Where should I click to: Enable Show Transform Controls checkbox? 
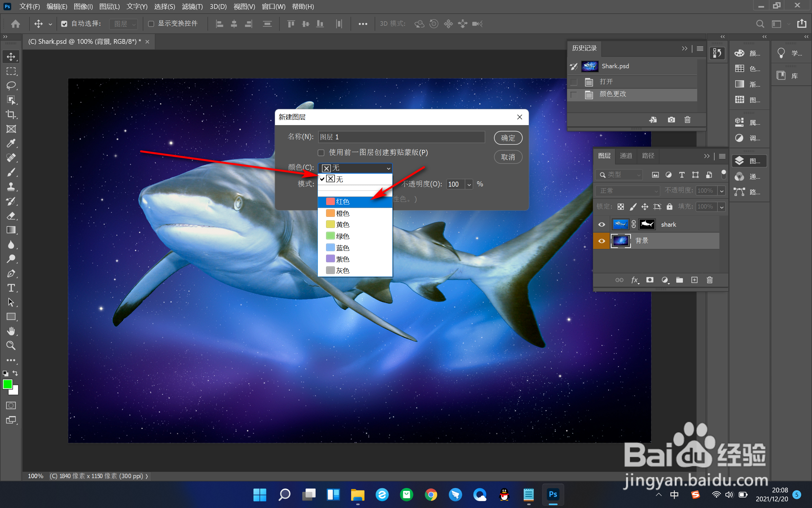click(151, 24)
